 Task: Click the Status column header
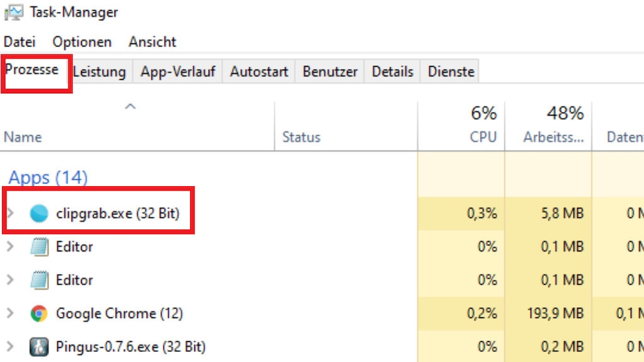302,137
